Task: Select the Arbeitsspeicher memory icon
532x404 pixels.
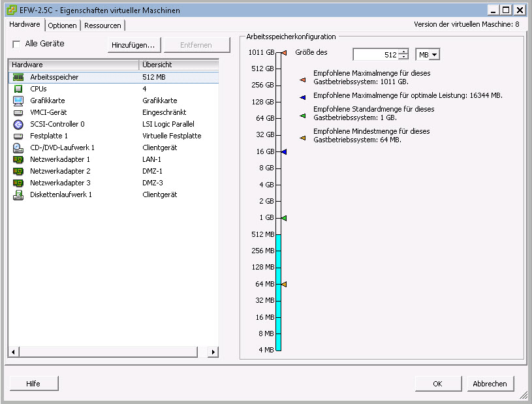Action: (x=18, y=77)
